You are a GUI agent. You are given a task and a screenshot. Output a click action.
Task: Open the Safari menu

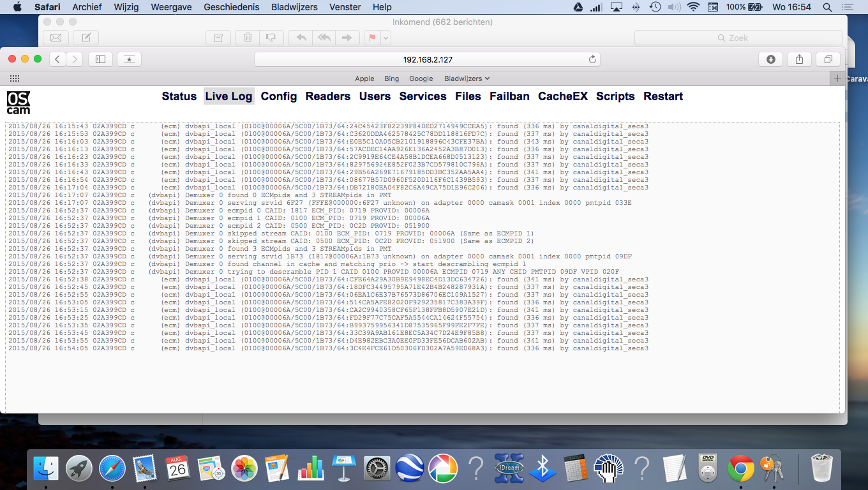[48, 7]
